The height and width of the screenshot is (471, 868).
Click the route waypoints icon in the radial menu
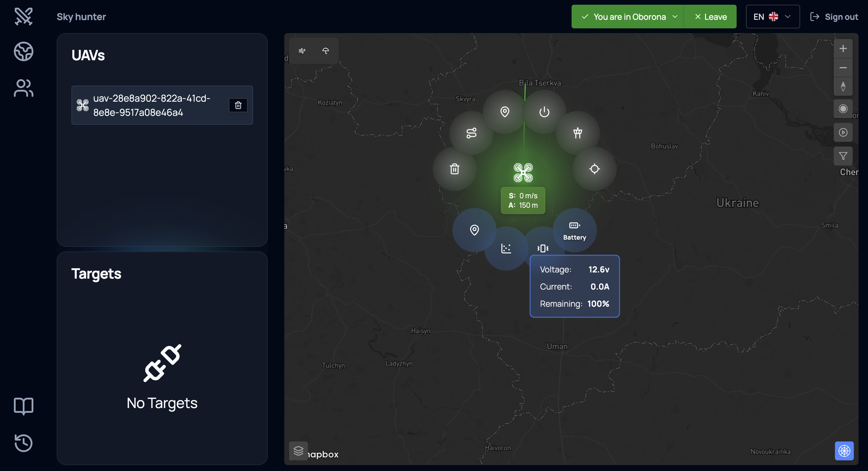[471, 133]
